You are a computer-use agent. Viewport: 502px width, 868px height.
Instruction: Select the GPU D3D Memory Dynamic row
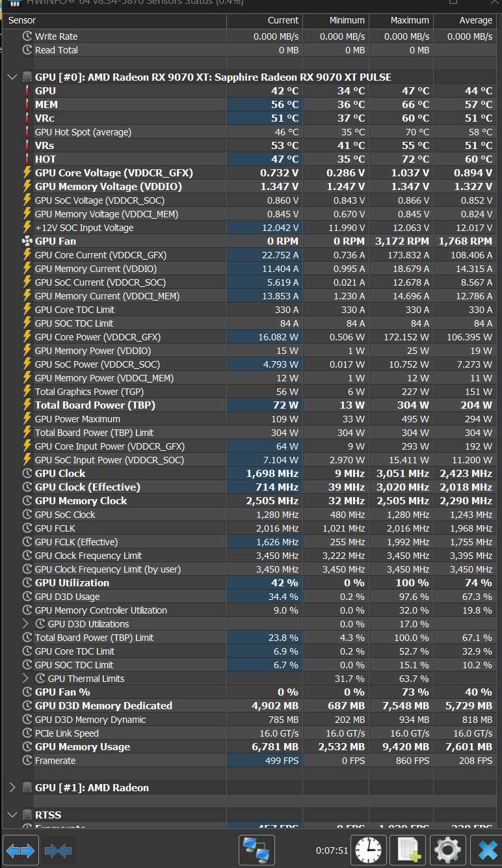(251, 720)
